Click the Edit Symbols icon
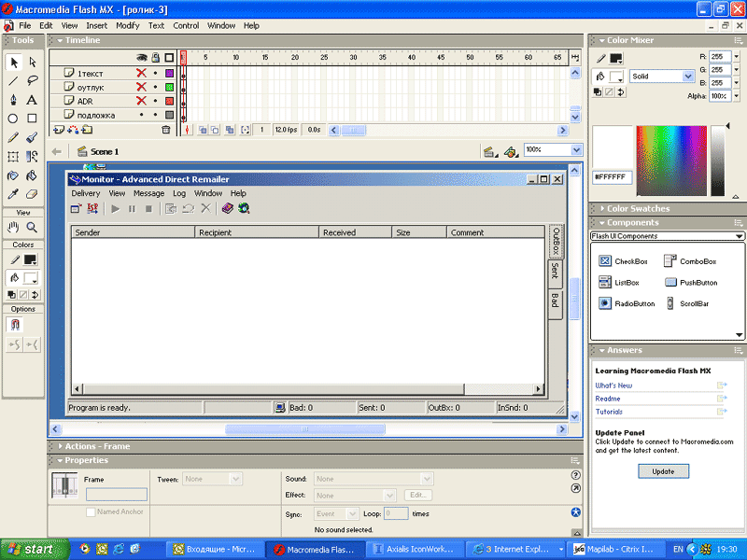Viewport: 747px width, 560px height. click(511, 152)
